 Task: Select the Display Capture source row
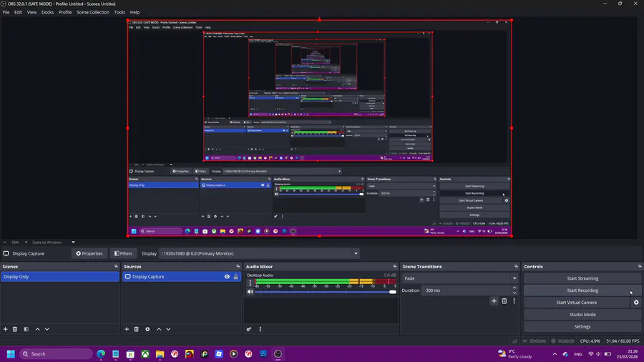pyautogui.click(x=181, y=277)
